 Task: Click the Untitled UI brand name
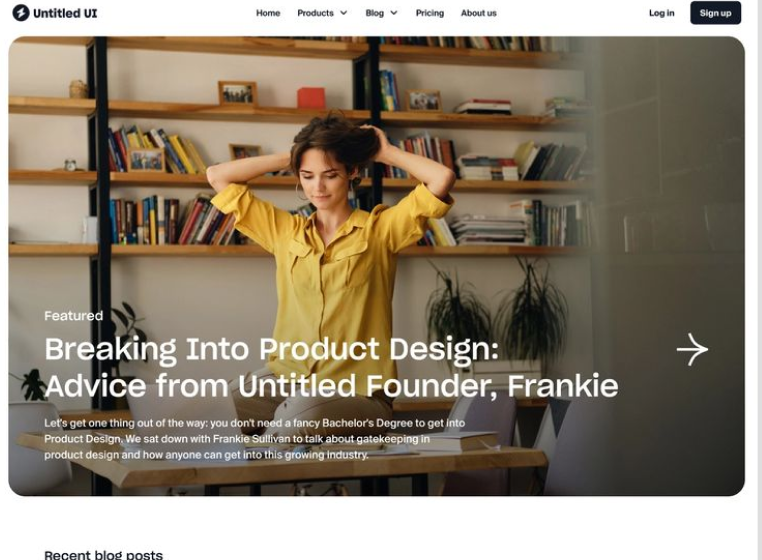click(65, 13)
